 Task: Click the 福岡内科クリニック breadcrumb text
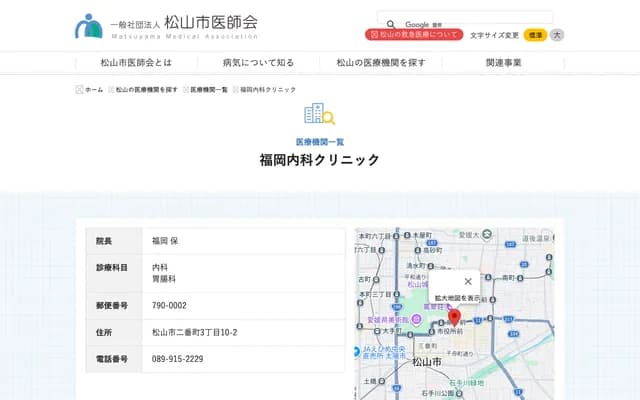point(268,89)
